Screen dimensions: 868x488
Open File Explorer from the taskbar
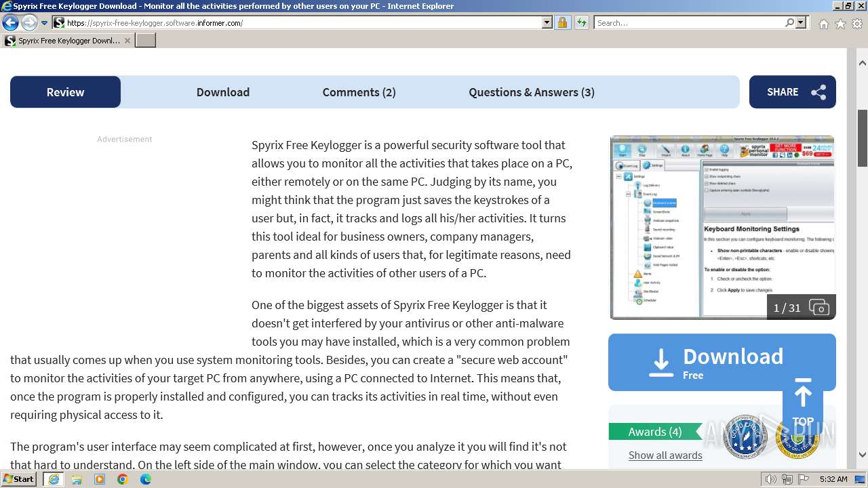(x=77, y=479)
